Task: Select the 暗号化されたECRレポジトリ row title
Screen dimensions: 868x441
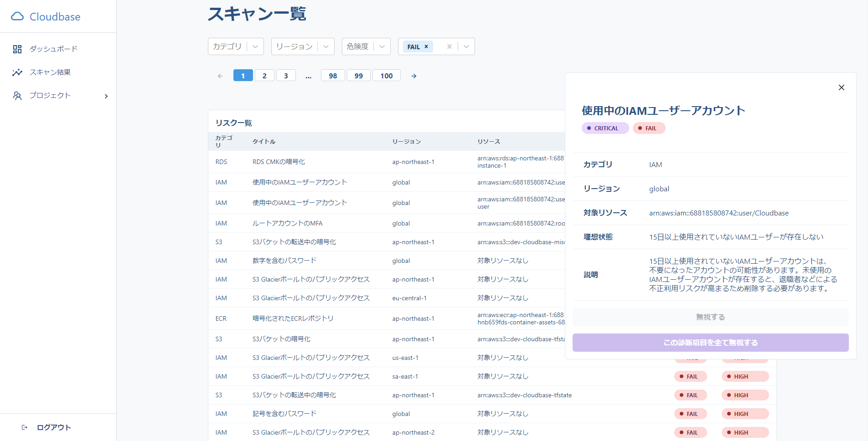Action: click(293, 318)
